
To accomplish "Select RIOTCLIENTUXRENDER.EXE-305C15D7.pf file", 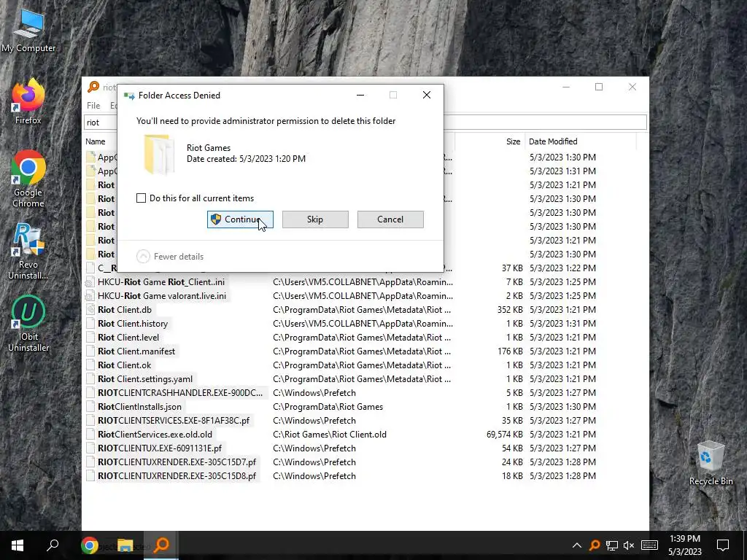I will 177,462.
